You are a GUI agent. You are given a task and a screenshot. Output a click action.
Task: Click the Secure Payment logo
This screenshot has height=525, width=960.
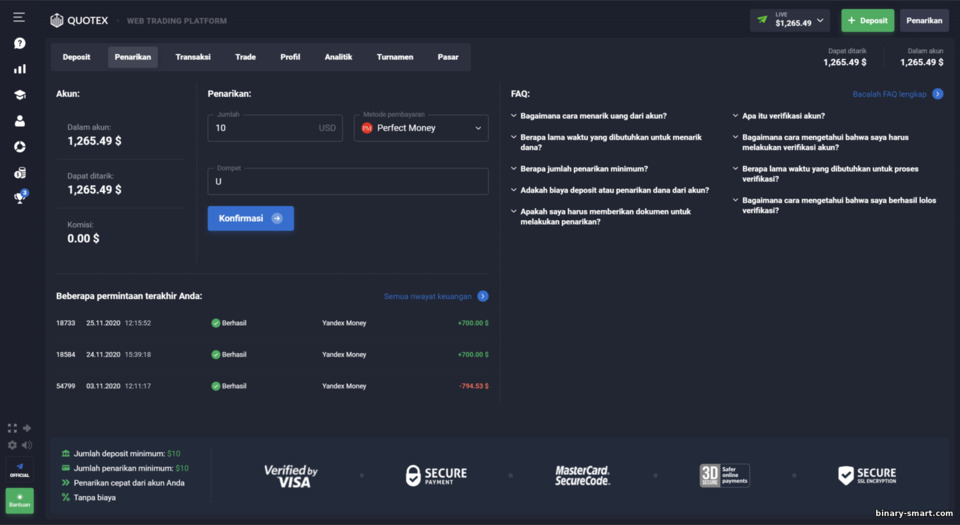[436, 475]
